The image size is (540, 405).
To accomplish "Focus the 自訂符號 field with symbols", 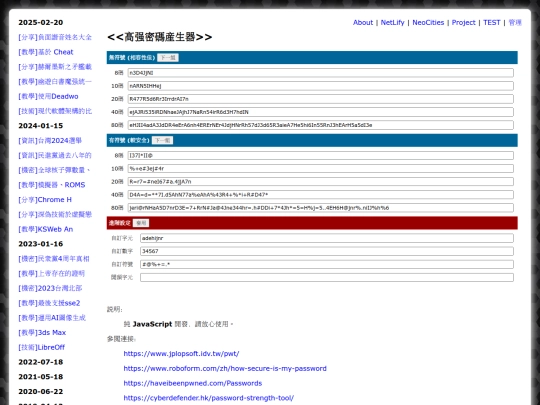I will pyautogui.click(x=327, y=264).
